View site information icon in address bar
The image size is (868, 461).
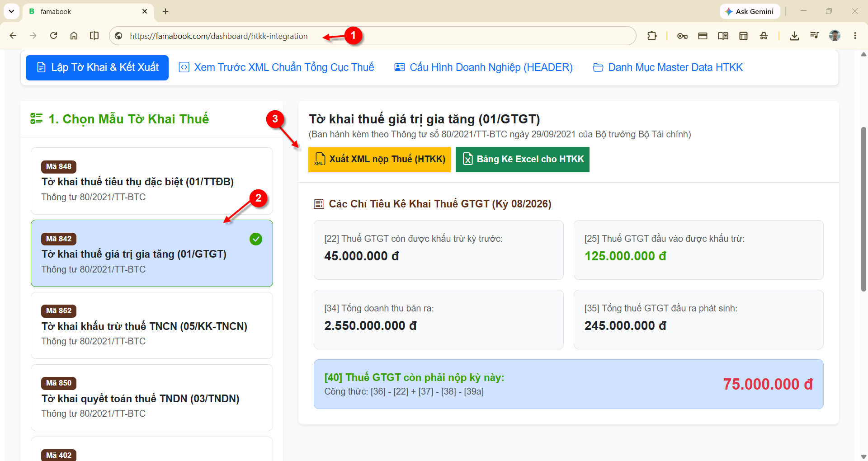click(119, 36)
